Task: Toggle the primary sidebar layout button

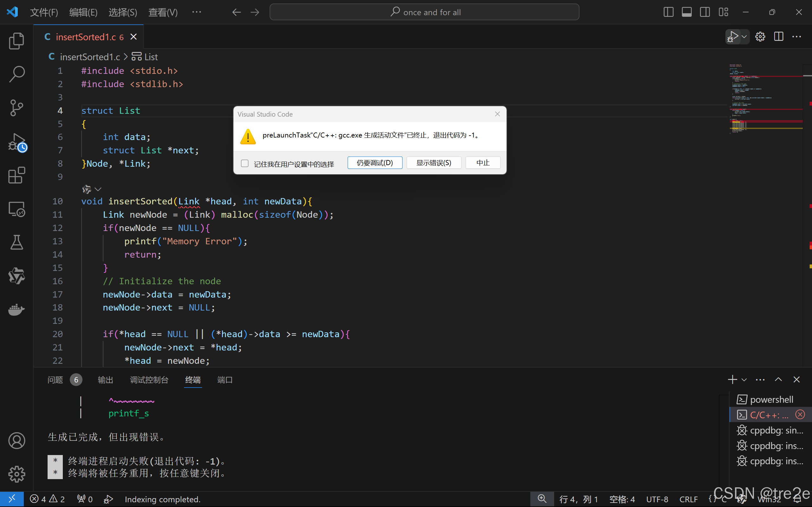Action: (668, 12)
